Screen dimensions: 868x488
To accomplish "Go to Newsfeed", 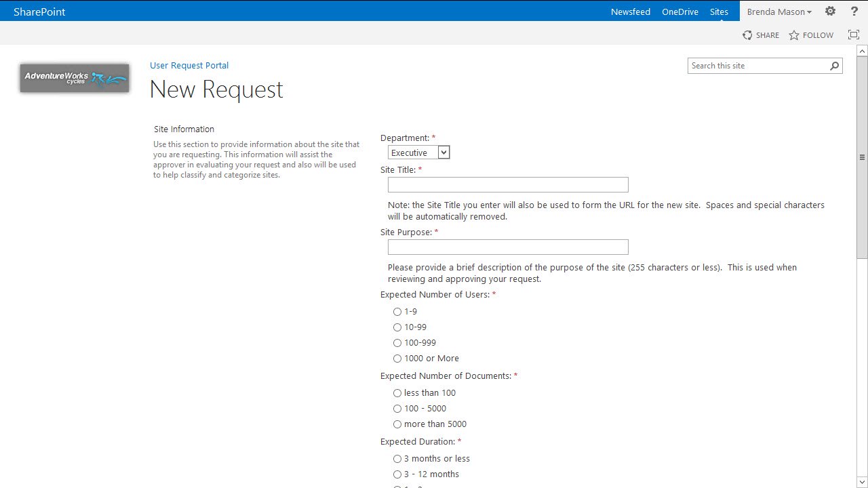I will click(631, 12).
